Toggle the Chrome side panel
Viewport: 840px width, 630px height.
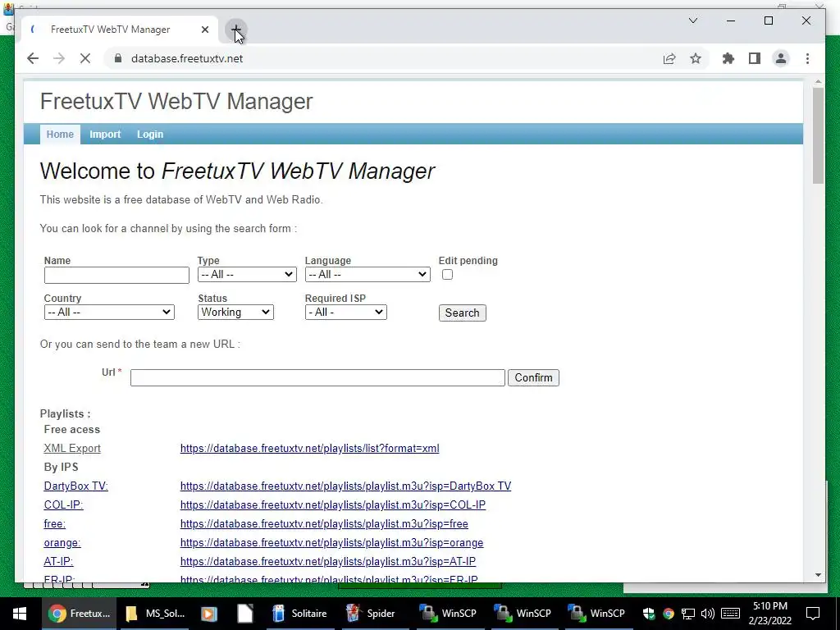click(x=755, y=58)
